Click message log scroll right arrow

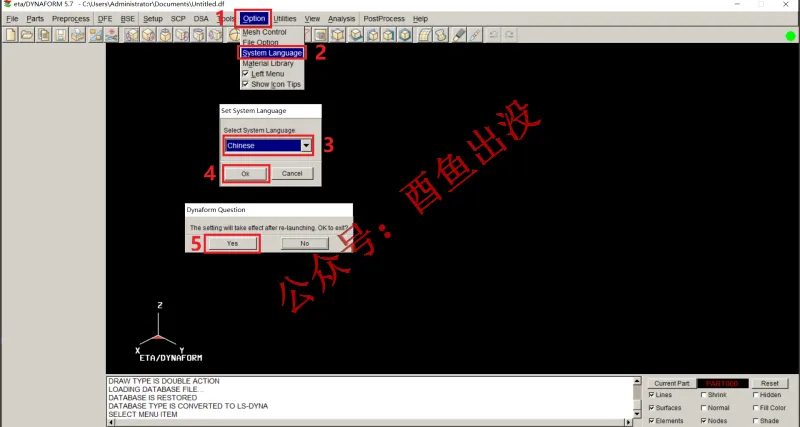[628, 422]
